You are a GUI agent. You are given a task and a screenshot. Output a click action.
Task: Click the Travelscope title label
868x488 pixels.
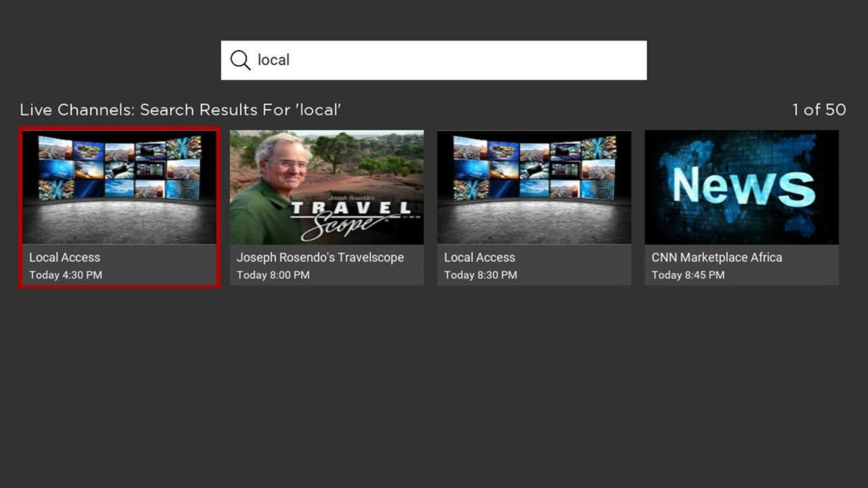[x=320, y=258]
